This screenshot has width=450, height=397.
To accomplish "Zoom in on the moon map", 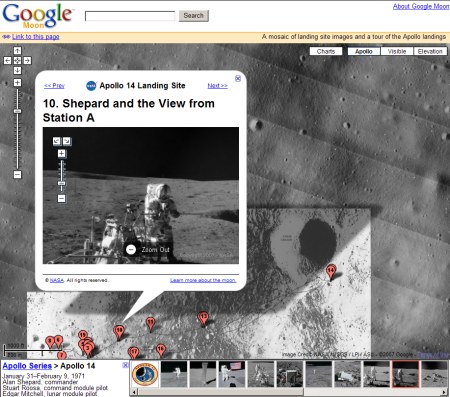I will [x=17, y=83].
